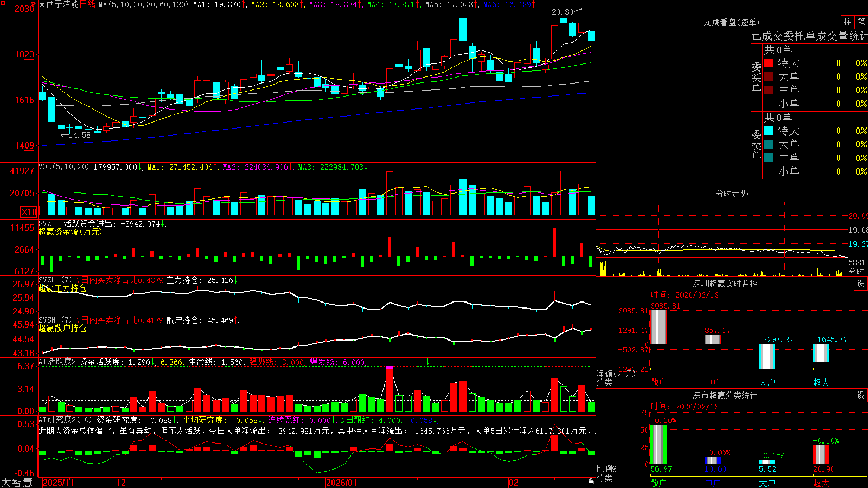
Task: Click the AI活跃度2 indicator label
Action: [58, 362]
